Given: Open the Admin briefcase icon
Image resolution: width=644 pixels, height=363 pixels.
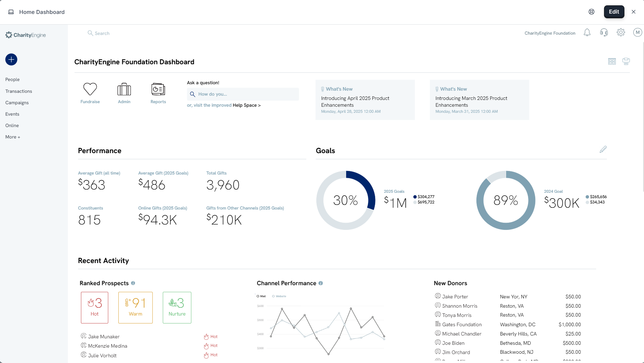Looking at the screenshot, I should tap(124, 89).
